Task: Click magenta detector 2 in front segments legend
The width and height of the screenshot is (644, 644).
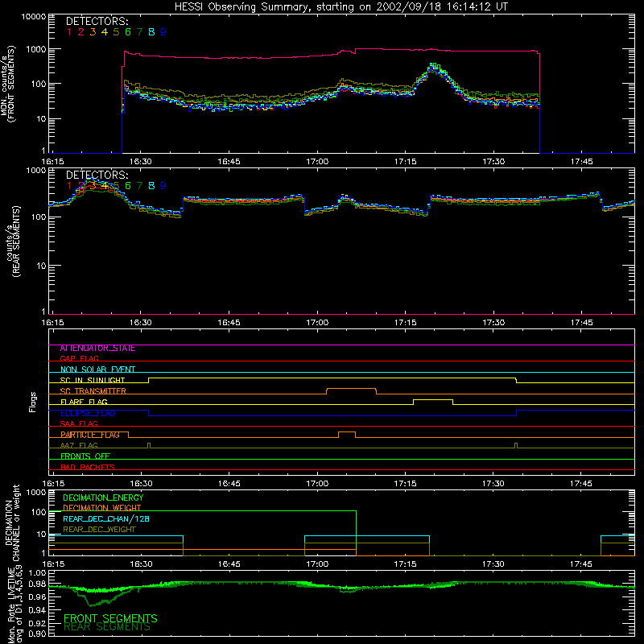Action: (81, 32)
